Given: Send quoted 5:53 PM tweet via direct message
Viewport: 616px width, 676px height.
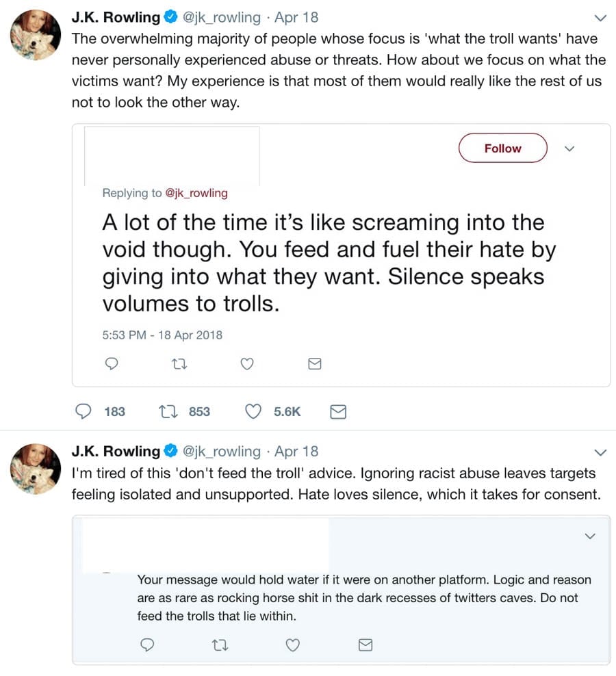Looking at the screenshot, I should tap(315, 364).
